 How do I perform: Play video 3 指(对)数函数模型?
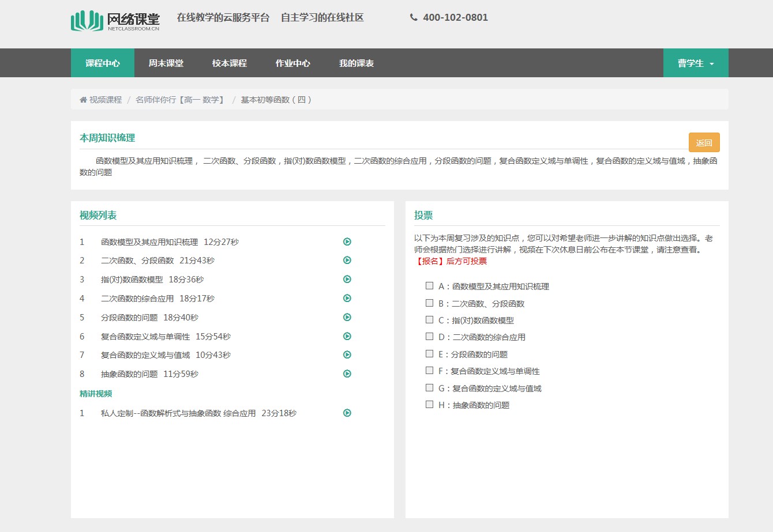(347, 280)
